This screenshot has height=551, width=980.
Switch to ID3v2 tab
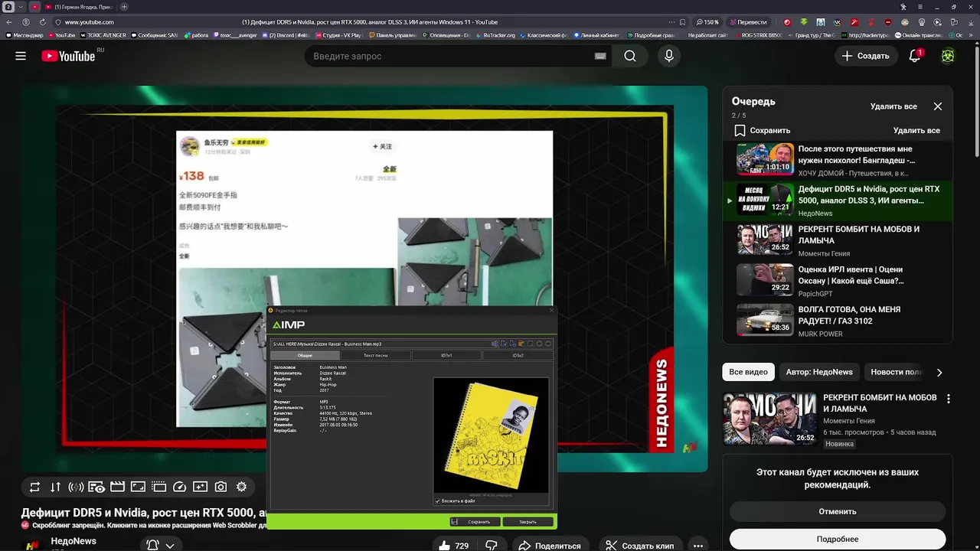(x=518, y=355)
